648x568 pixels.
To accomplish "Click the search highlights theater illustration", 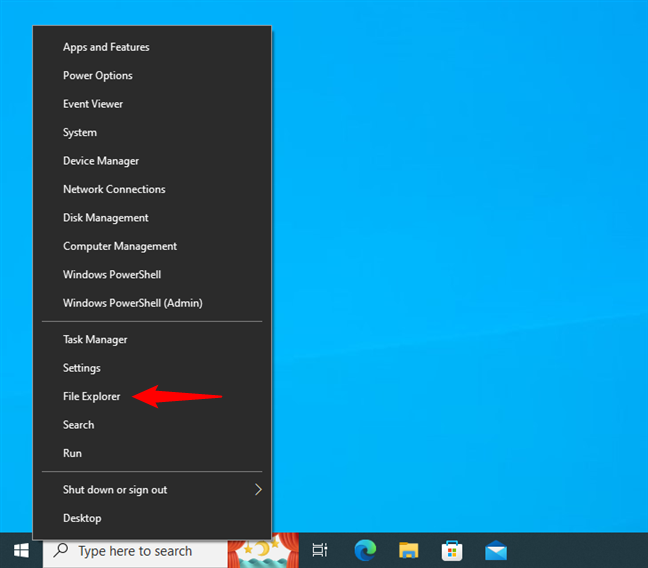I will point(263,551).
